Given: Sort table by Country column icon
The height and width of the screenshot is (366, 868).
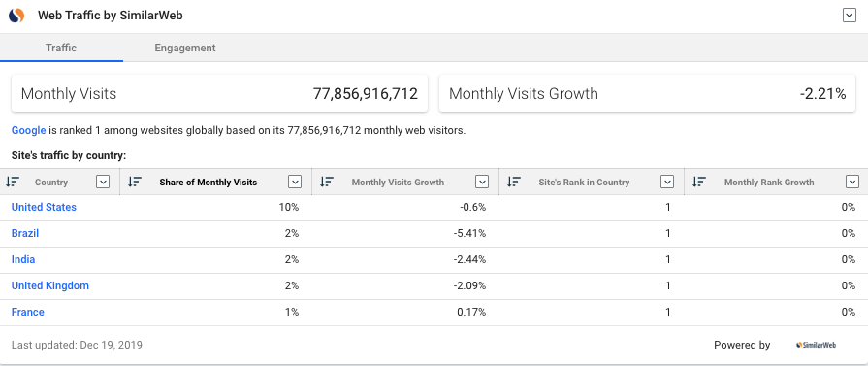Looking at the screenshot, I should [x=13, y=182].
